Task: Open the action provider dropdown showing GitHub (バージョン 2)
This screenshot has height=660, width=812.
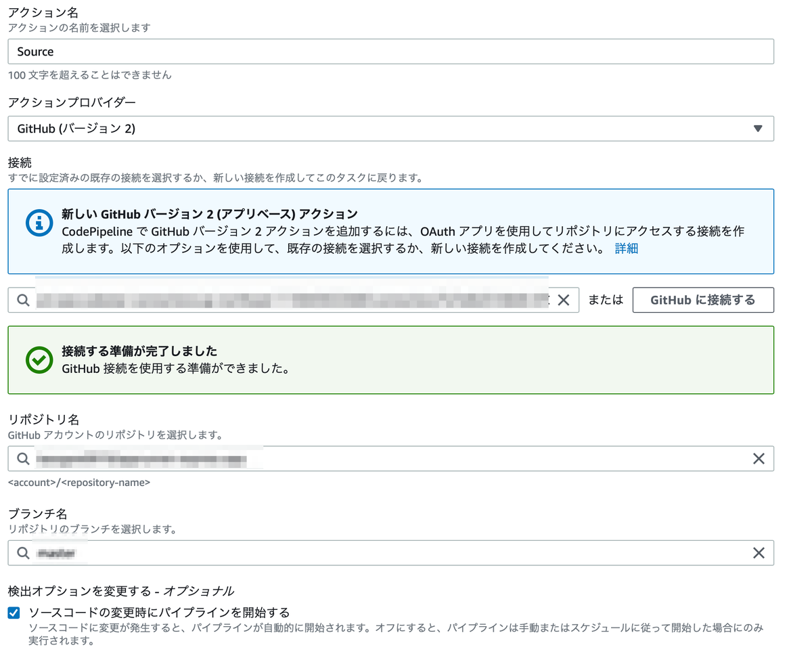Action: tap(390, 129)
